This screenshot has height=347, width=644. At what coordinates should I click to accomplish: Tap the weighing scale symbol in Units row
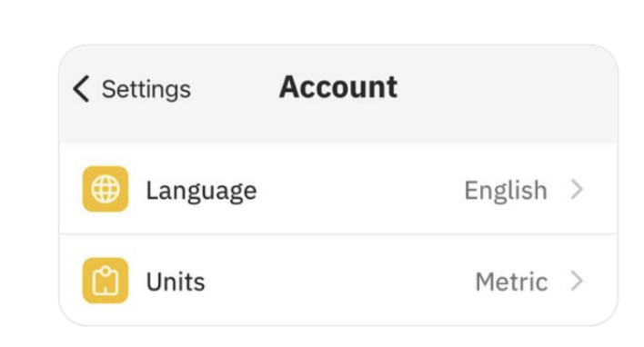coord(106,281)
